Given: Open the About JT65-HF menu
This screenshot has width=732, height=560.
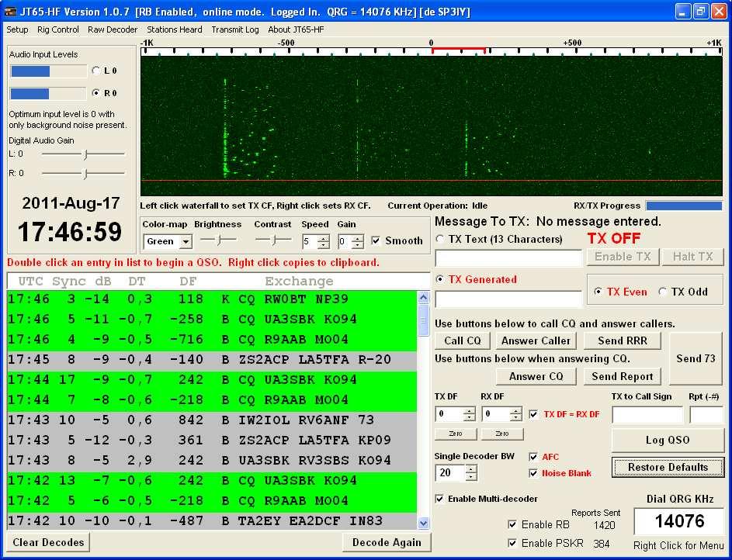Looking at the screenshot, I should tap(296, 29).
